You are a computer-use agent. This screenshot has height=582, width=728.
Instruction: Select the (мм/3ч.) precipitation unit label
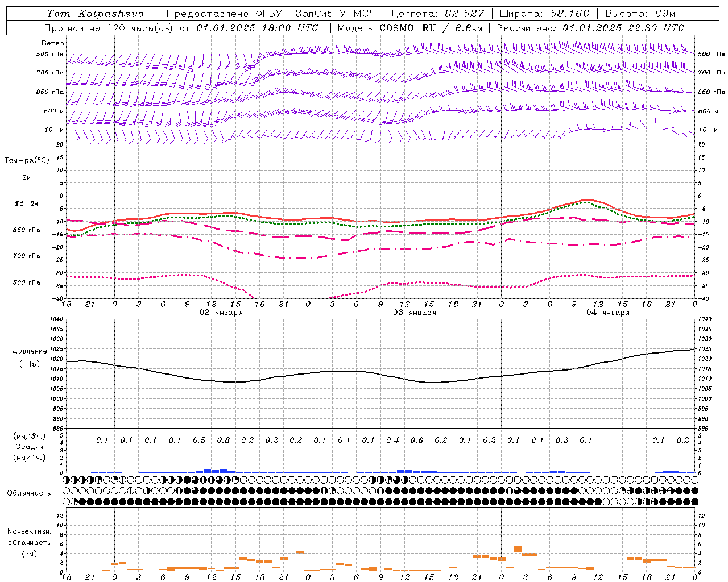point(30,436)
